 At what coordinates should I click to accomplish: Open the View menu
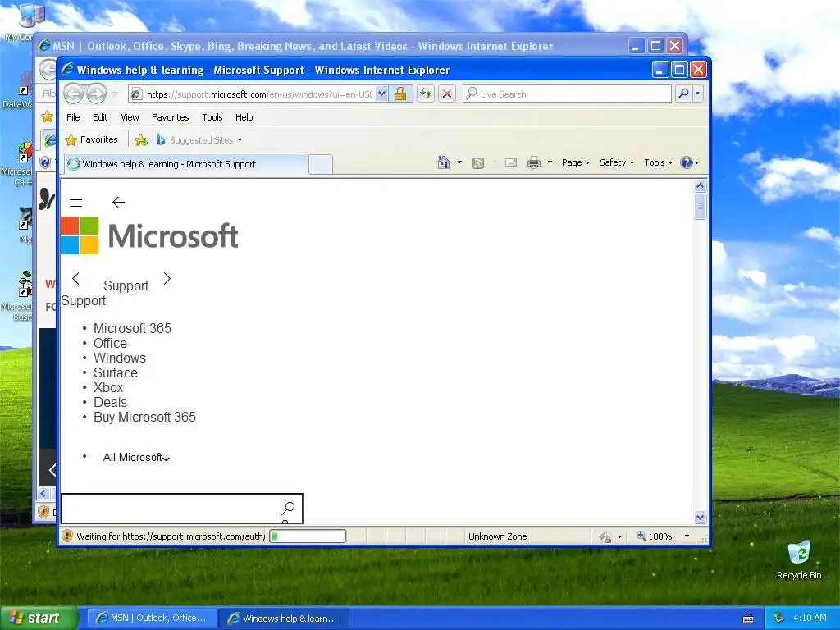click(x=130, y=117)
